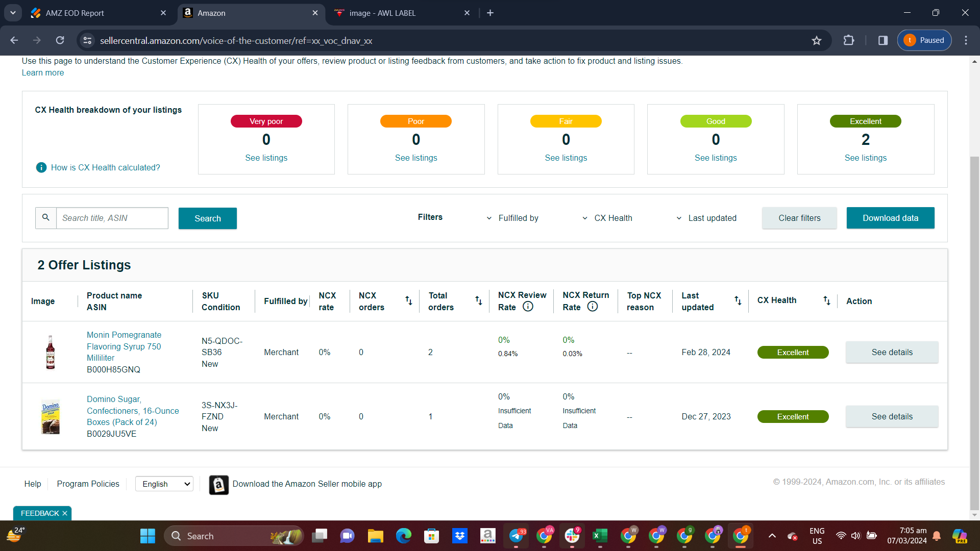Expand the CX Health filter dropdown
This screenshot has width=980, height=551.
point(607,218)
